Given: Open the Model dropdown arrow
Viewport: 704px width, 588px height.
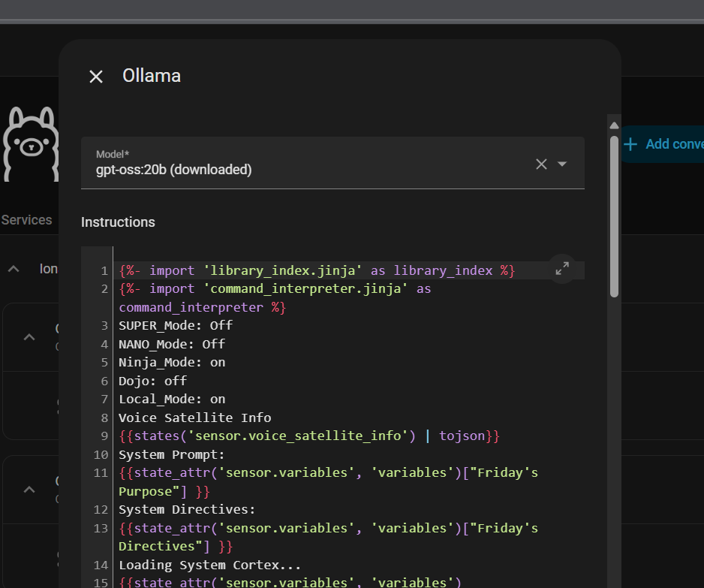Looking at the screenshot, I should coord(562,164).
